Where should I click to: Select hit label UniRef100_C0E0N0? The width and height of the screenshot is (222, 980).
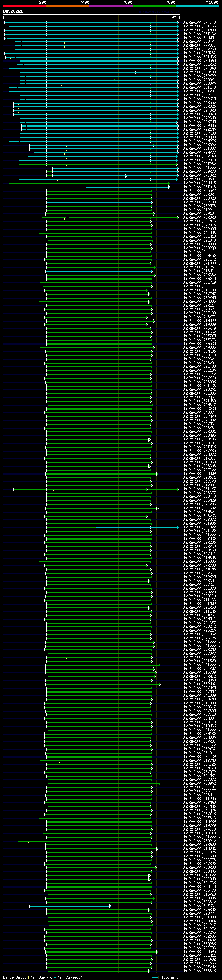[x=199, y=967]
